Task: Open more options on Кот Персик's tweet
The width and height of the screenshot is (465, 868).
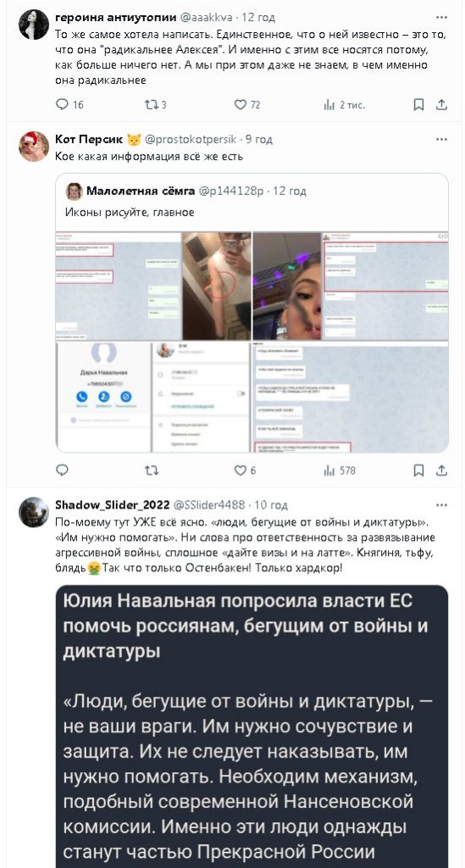Action: [441, 140]
